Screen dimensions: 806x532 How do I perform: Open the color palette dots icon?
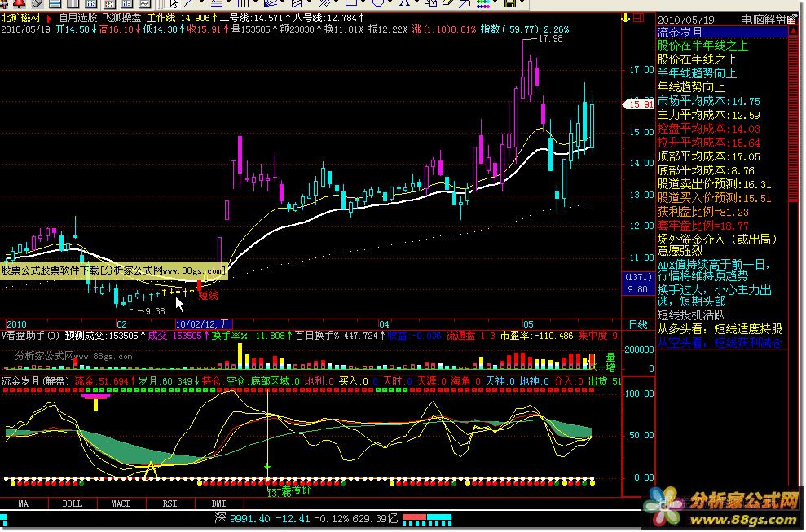click(482, 3)
